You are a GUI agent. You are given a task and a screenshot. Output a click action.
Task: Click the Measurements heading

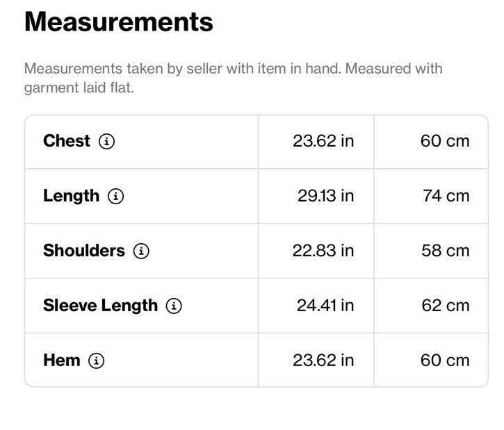tap(119, 22)
